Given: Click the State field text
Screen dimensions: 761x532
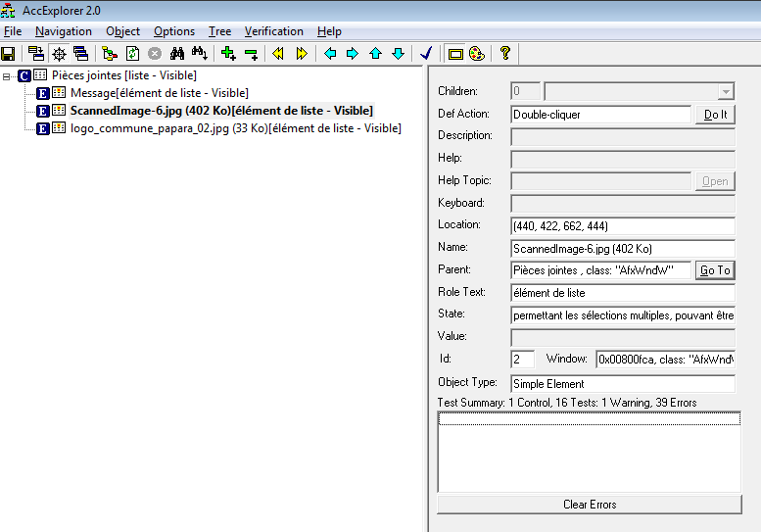Looking at the screenshot, I should tap(623, 315).
